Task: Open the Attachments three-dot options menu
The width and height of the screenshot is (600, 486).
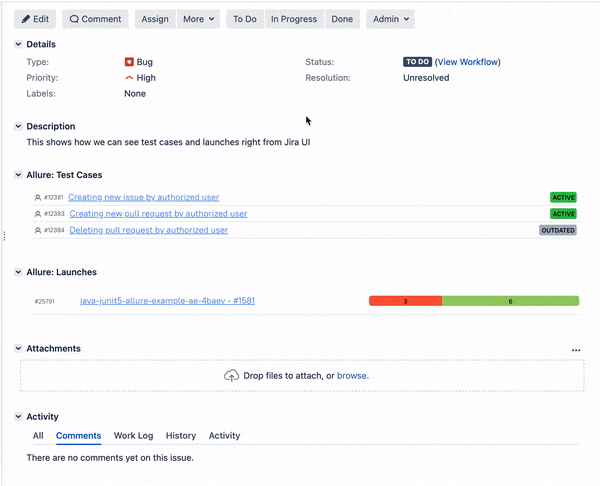Action: 576,350
